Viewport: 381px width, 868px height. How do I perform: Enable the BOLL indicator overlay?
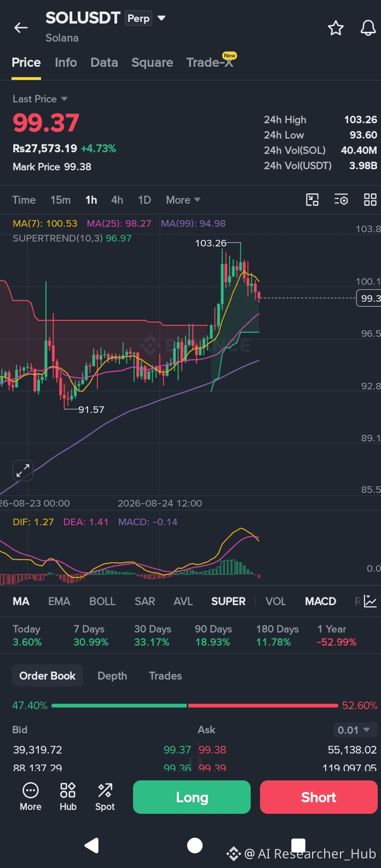coord(102,601)
